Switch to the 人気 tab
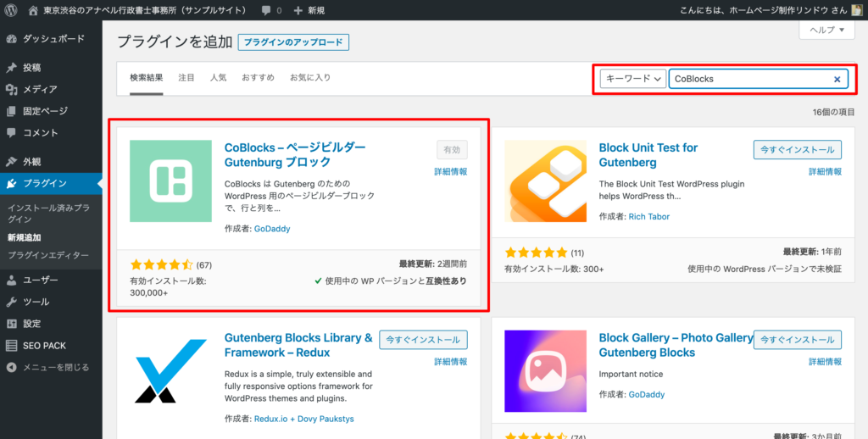The image size is (868, 439). click(x=218, y=77)
